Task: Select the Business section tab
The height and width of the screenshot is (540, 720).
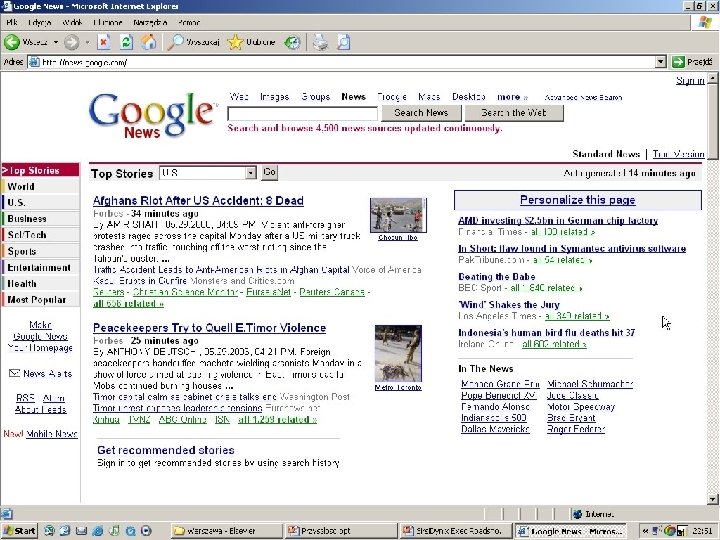Action: pyautogui.click(x=40, y=219)
